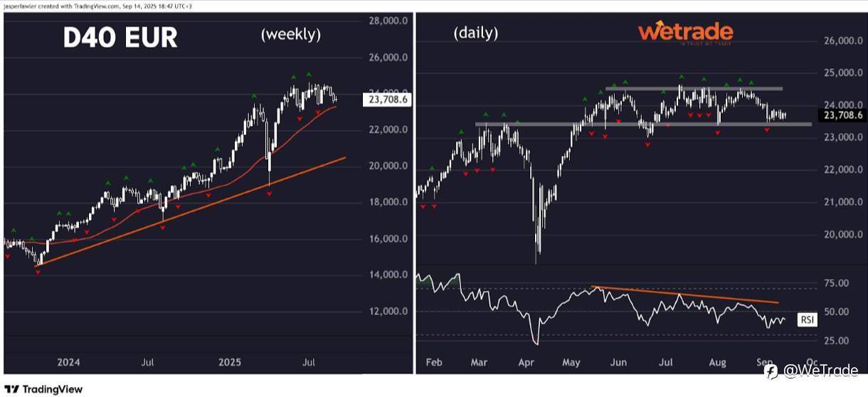Click the RSI label tag
This screenshot has height=397, width=868.
(808, 320)
